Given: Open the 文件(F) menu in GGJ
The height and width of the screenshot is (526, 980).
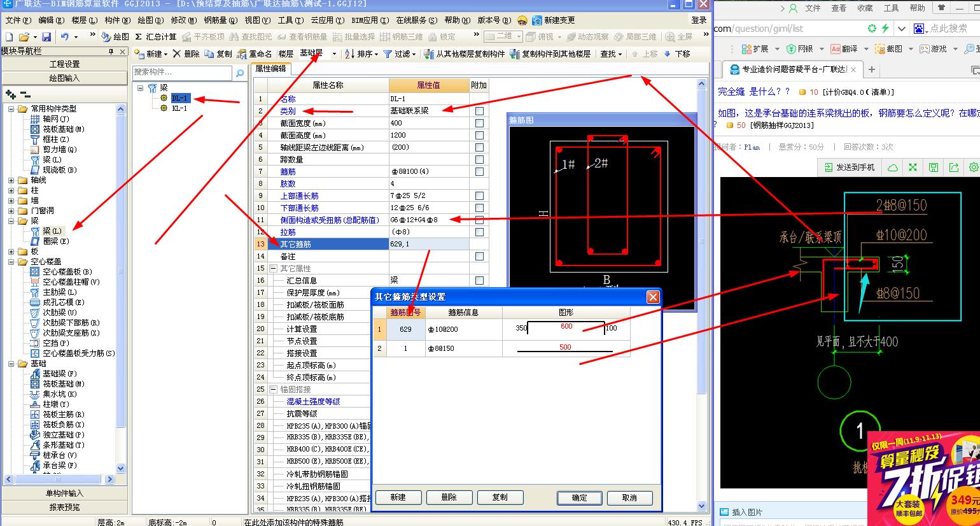Looking at the screenshot, I should [17, 20].
